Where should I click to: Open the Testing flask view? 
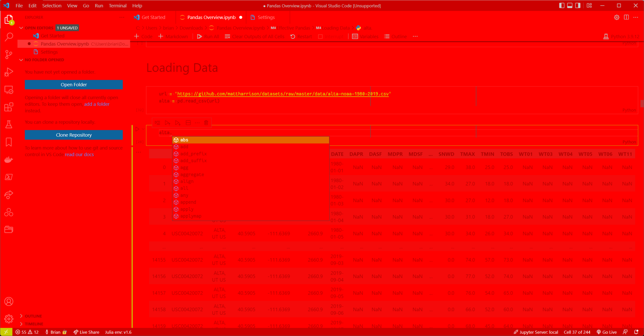9,124
